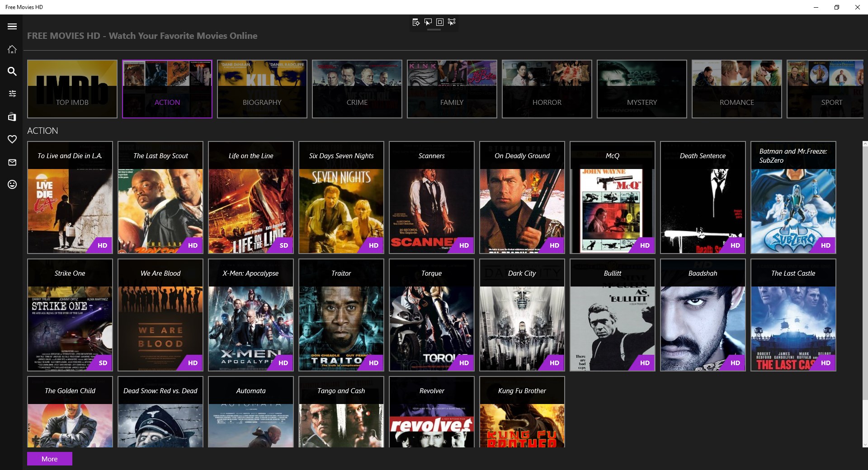Open the filter sliders icon in sidebar

[x=12, y=94]
